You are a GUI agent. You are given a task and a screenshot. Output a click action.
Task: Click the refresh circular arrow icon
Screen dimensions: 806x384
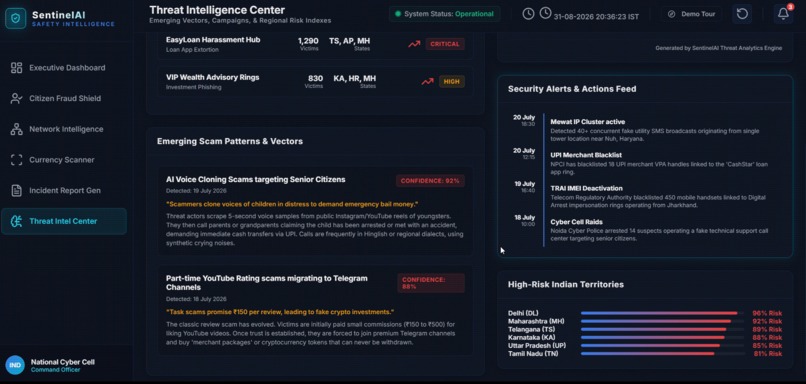pos(742,14)
